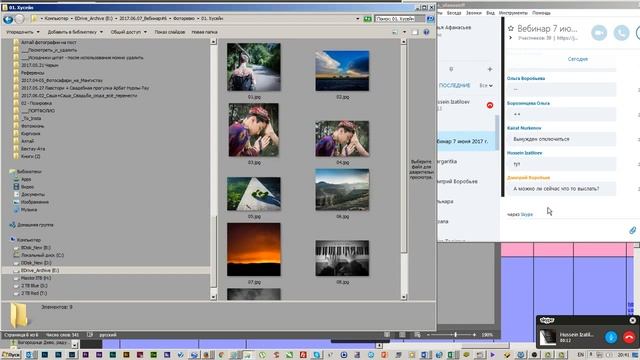The height and width of the screenshot is (360, 640).
Task: Open the Музыка library in navigation pane
Action: point(29,209)
